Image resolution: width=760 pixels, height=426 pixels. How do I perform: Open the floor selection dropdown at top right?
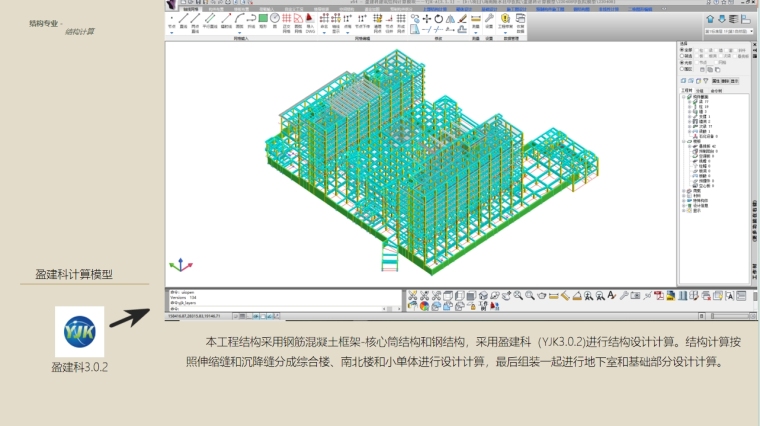[x=727, y=31]
